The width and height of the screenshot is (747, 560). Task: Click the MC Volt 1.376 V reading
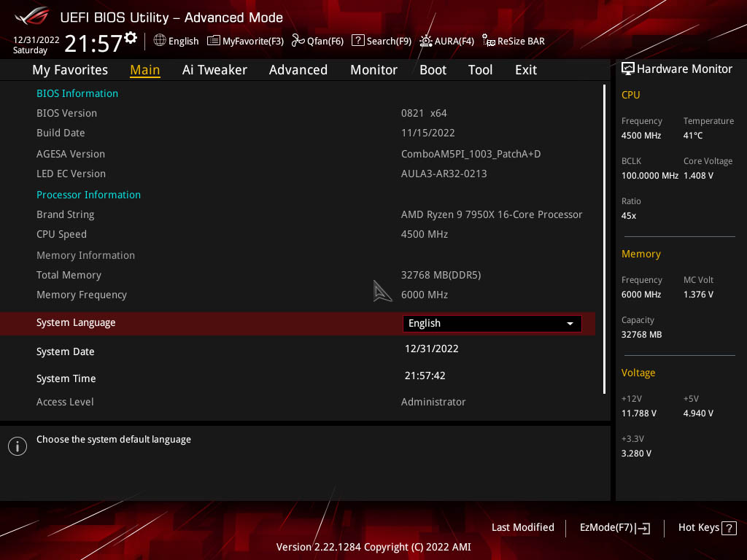[698, 295]
